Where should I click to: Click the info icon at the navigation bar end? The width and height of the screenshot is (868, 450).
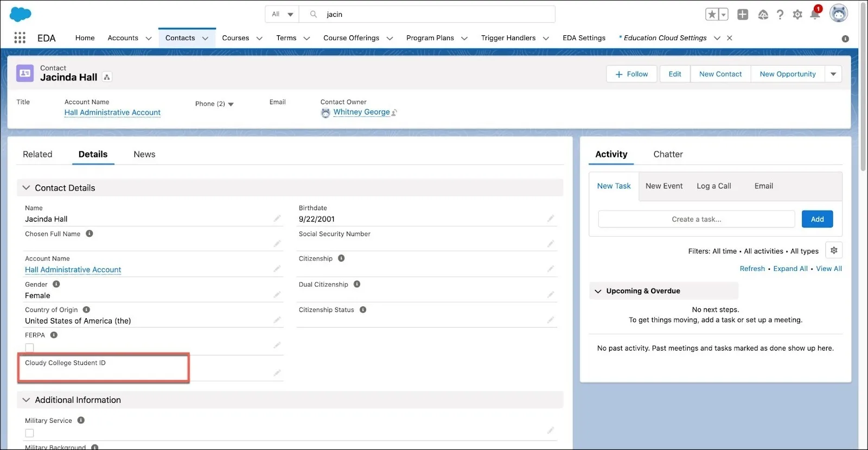[845, 39]
